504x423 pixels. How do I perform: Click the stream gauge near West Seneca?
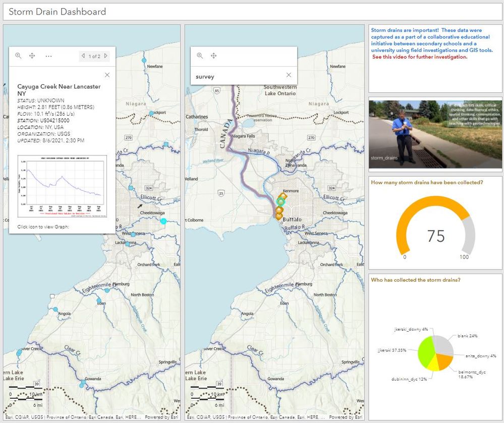coord(133,234)
